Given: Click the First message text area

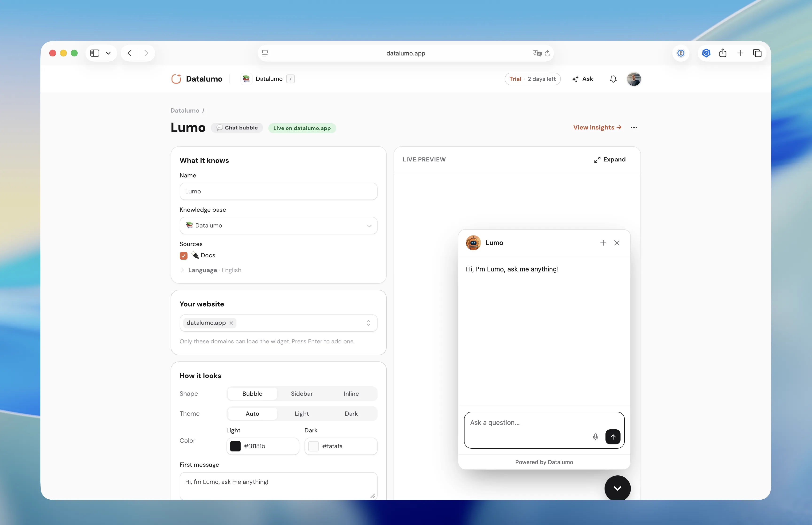Looking at the screenshot, I should click(x=278, y=486).
